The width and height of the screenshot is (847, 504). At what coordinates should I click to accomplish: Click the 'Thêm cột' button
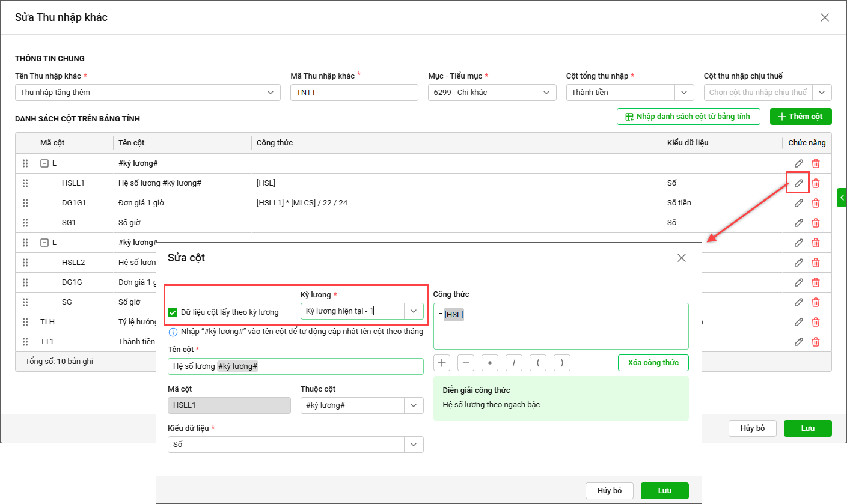pos(800,117)
